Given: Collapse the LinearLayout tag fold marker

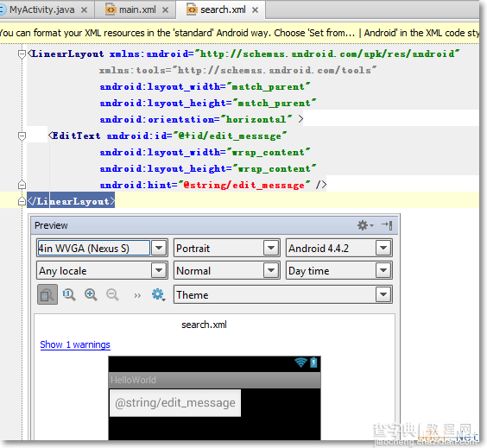Looking at the screenshot, I should pos(22,54).
